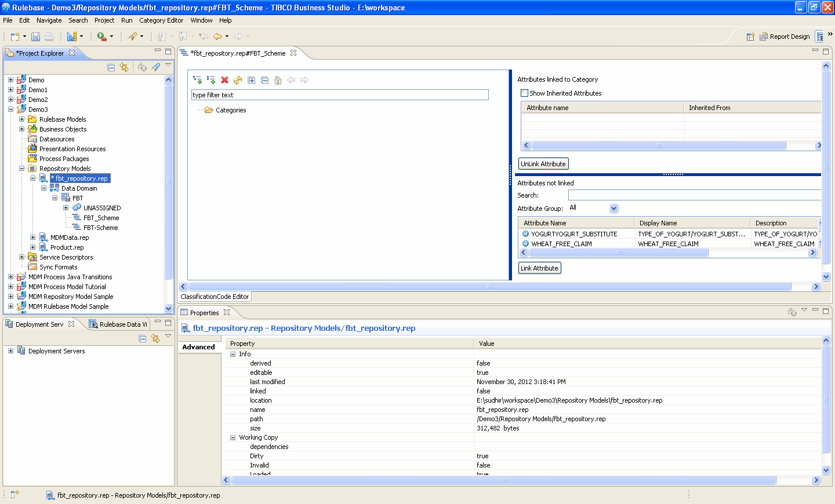Select FBT-Scheme tree item

click(100, 228)
